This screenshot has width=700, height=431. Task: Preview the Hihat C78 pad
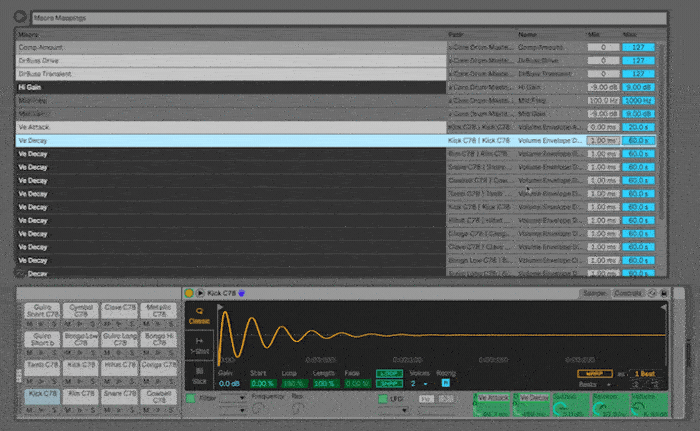point(120,381)
